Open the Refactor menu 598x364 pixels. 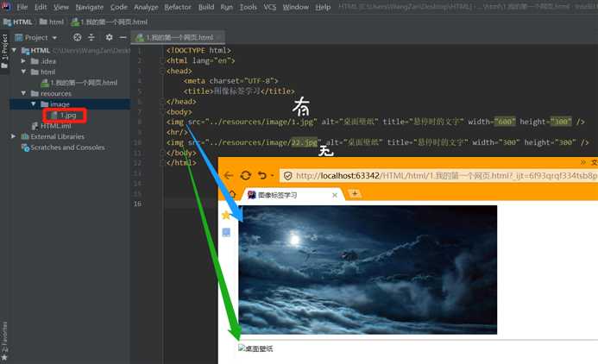click(x=178, y=7)
